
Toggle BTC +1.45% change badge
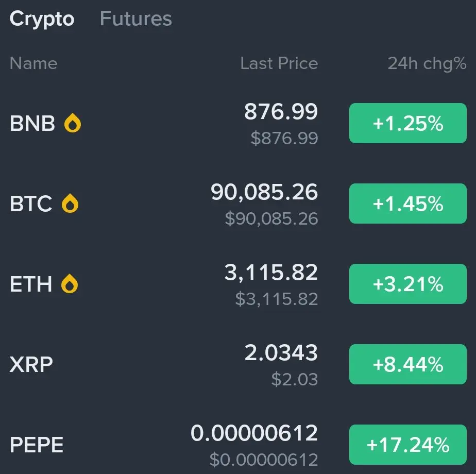click(x=407, y=204)
